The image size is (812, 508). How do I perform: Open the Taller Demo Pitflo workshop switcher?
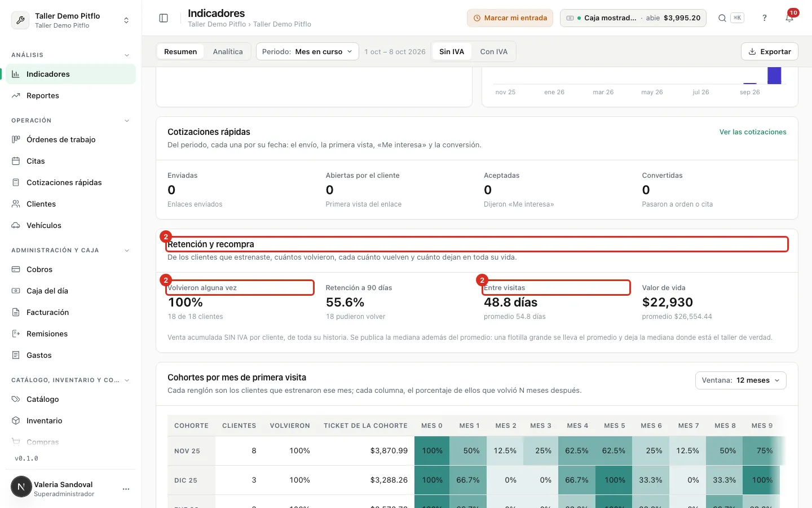[x=71, y=20]
